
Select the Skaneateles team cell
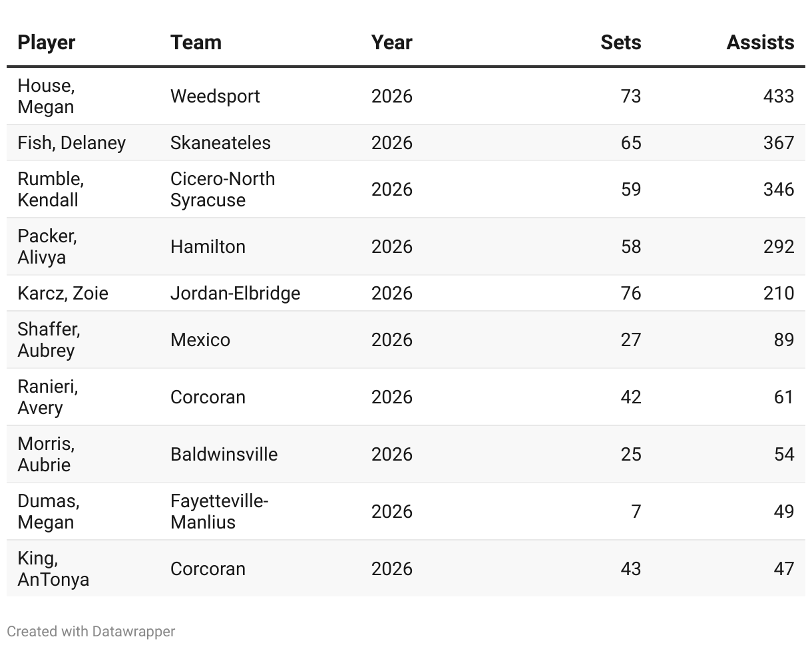(x=220, y=143)
